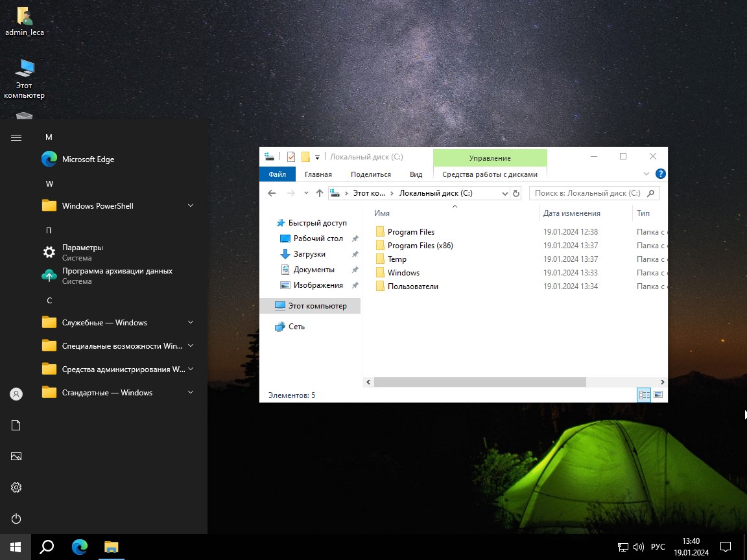Screen dimensions: 747x560
Task: Open the address bar history dropdown
Action: [x=505, y=193]
